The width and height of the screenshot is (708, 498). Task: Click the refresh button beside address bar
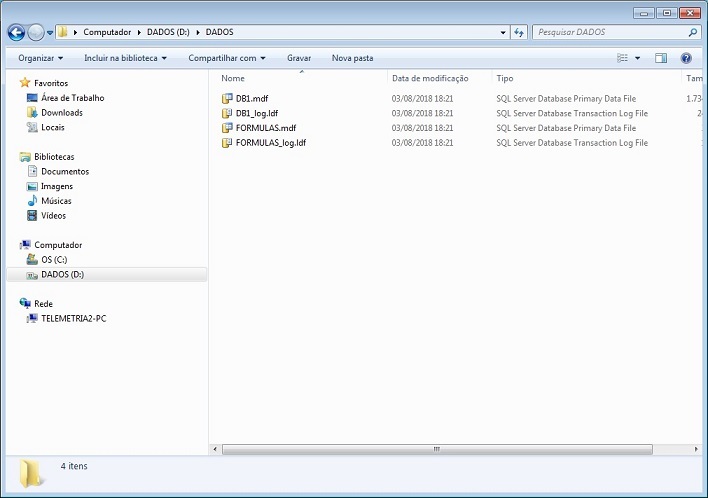click(519, 33)
